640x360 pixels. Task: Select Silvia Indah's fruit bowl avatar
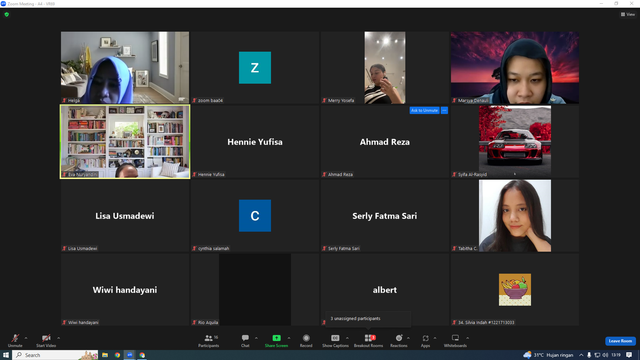pos(515,289)
